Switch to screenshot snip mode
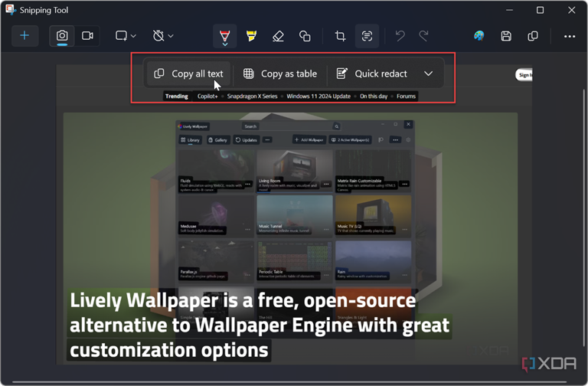The image size is (588, 386). tap(62, 36)
